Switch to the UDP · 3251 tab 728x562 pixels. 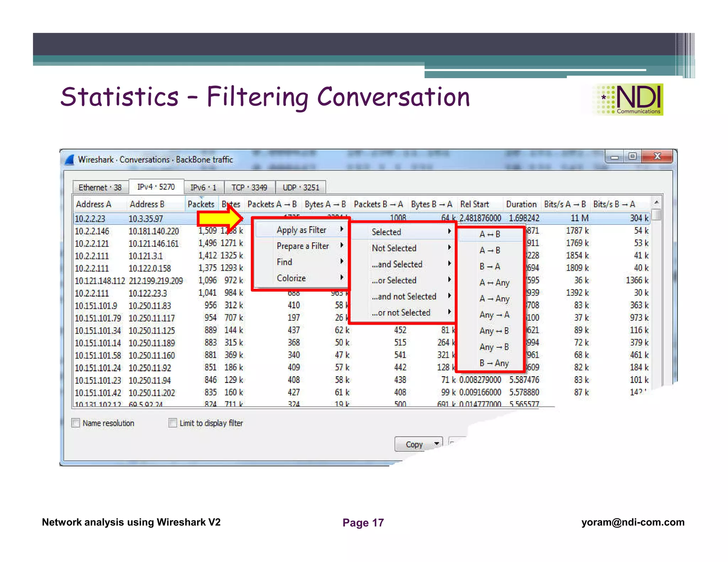[x=301, y=187]
